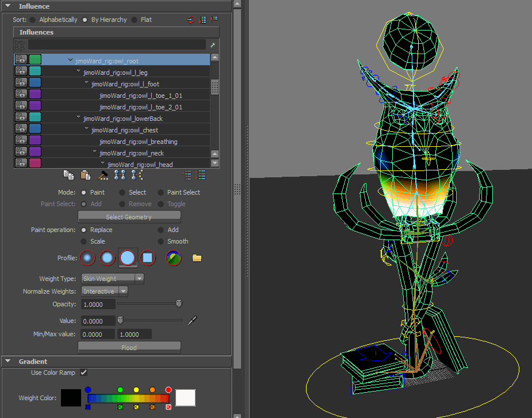
Task: Uncheck the Use Color Ramp checkbox
Action: (84, 373)
